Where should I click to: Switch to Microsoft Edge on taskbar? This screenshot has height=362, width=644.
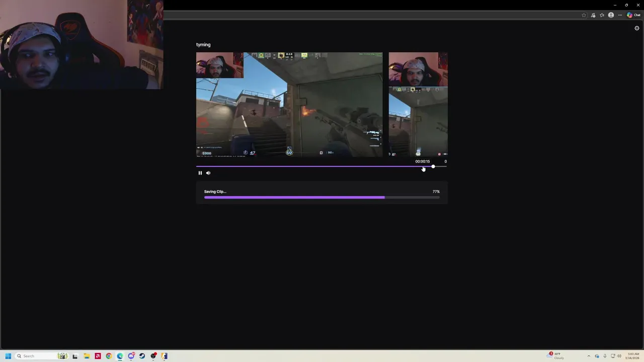pyautogui.click(x=120, y=356)
